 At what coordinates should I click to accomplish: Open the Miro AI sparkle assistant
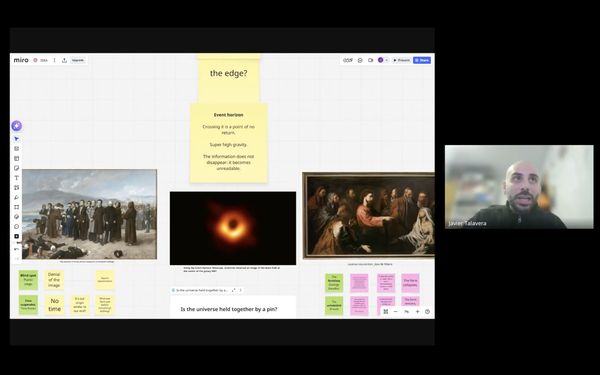16,126
